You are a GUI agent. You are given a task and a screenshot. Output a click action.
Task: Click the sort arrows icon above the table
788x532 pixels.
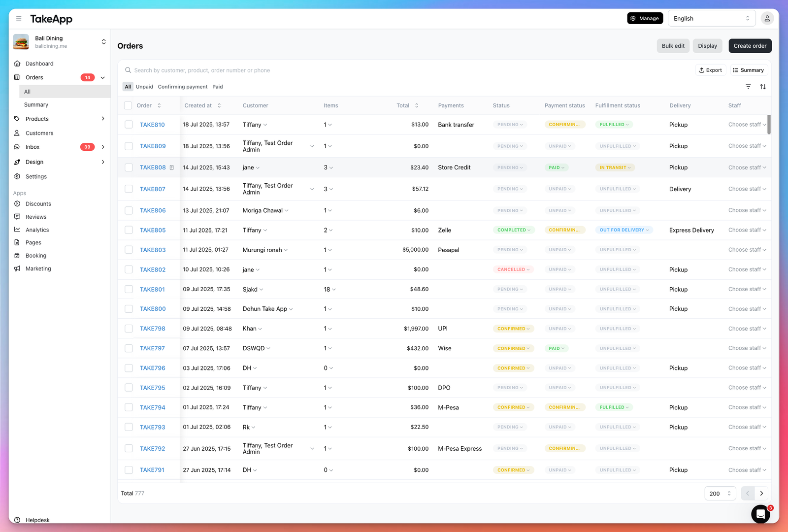(763, 87)
